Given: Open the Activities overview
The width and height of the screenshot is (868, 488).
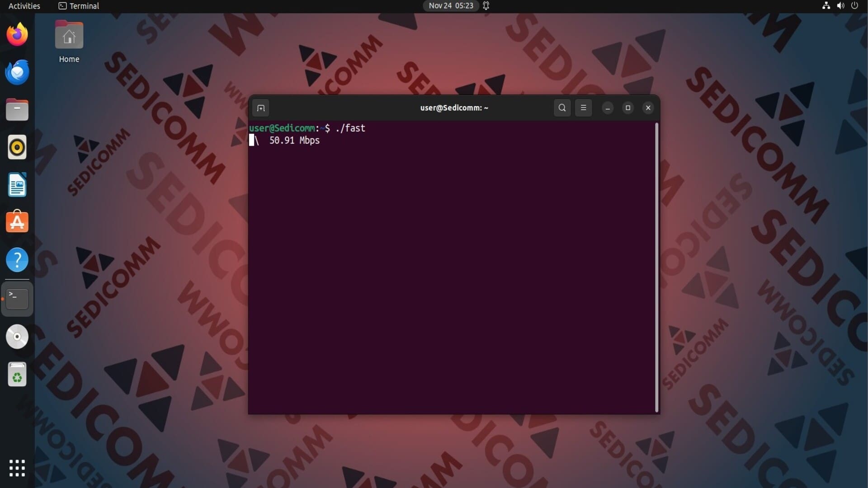Looking at the screenshot, I should [24, 6].
